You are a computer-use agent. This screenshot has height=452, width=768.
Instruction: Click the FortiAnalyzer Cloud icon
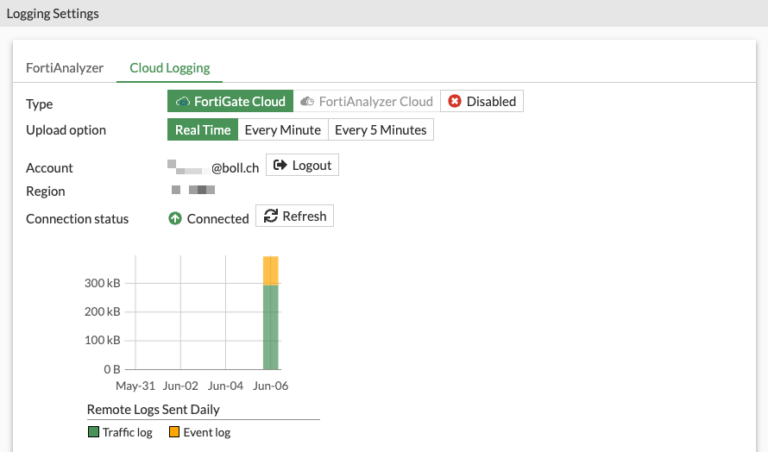[307, 101]
